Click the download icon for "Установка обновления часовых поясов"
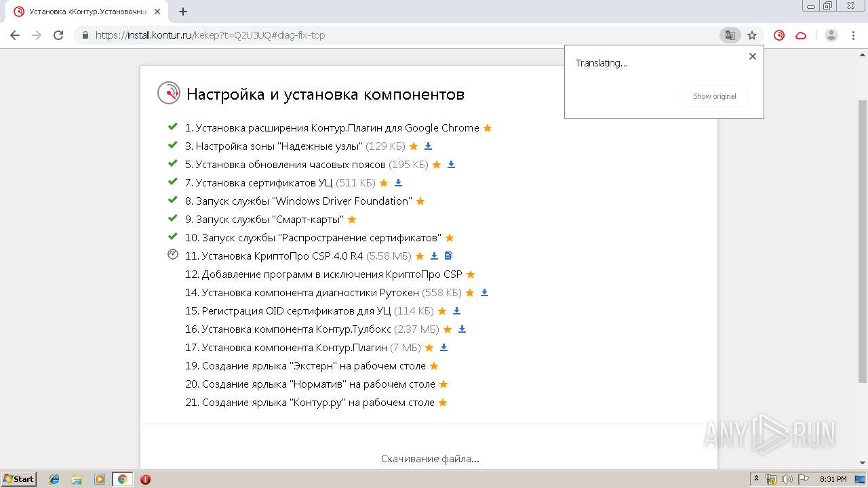868x488 pixels. click(x=451, y=164)
